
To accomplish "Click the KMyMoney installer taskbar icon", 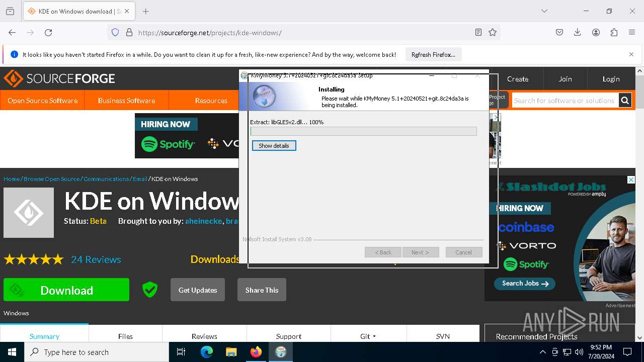I will (x=281, y=352).
